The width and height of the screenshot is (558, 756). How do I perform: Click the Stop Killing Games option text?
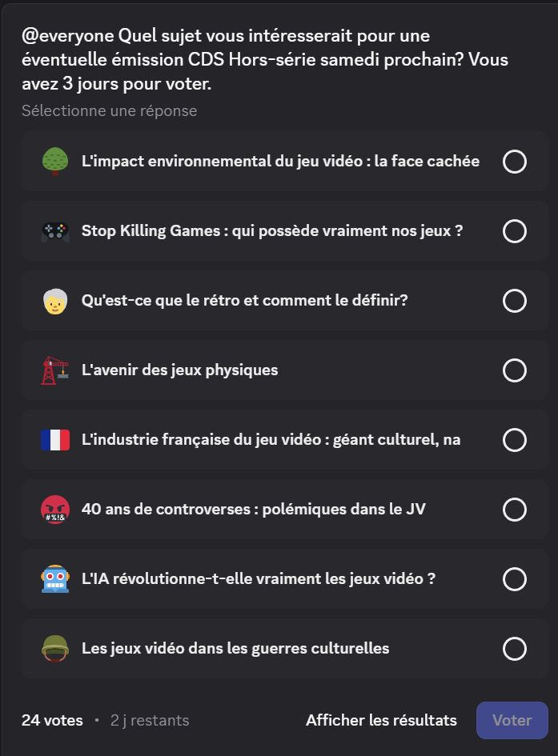tap(272, 231)
